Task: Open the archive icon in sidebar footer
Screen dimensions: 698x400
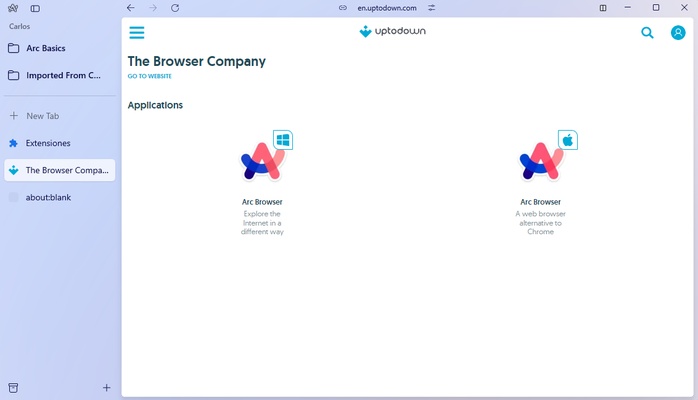Action: click(13, 388)
